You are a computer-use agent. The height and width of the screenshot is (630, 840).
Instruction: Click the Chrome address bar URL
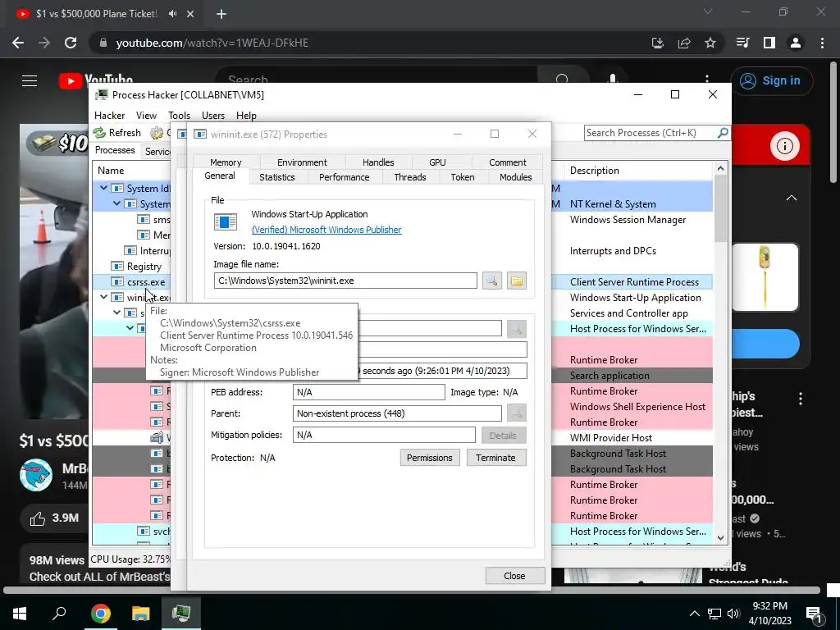212,43
